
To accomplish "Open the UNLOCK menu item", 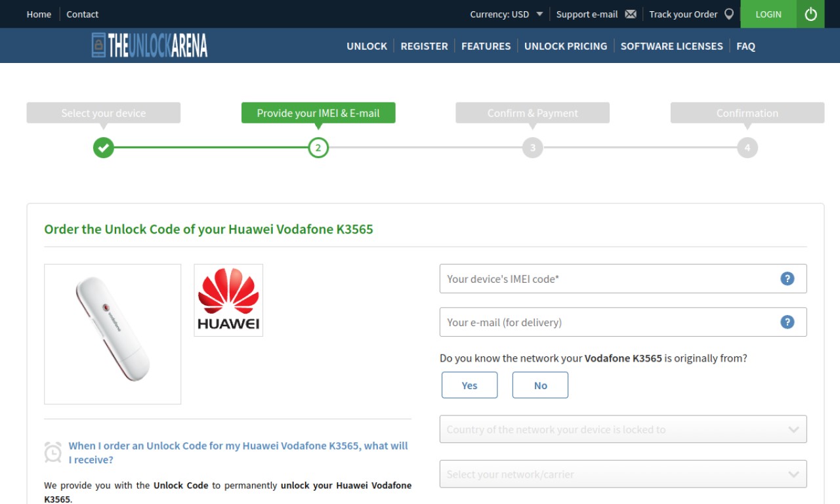I will point(367,46).
